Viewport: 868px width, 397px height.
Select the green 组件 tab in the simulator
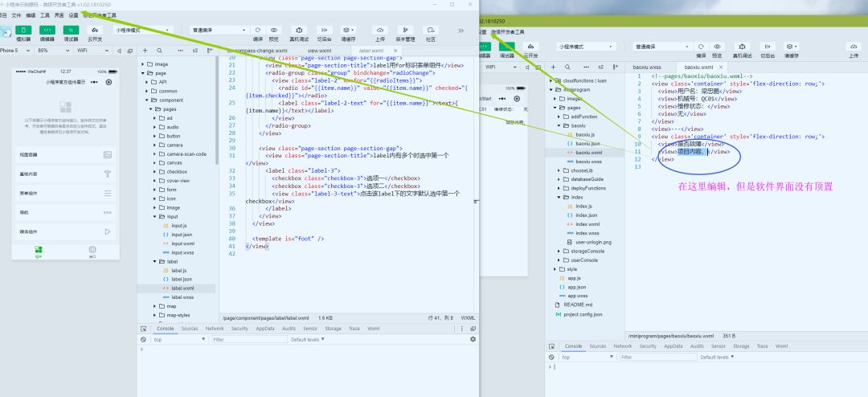[x=39, y=252]
